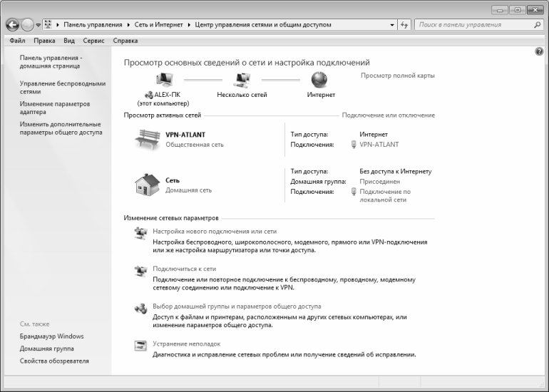Viewport: 549px width, 392px height.
Task: Click Настройка нового подключения или сети
Action: [x=215, y=232]
